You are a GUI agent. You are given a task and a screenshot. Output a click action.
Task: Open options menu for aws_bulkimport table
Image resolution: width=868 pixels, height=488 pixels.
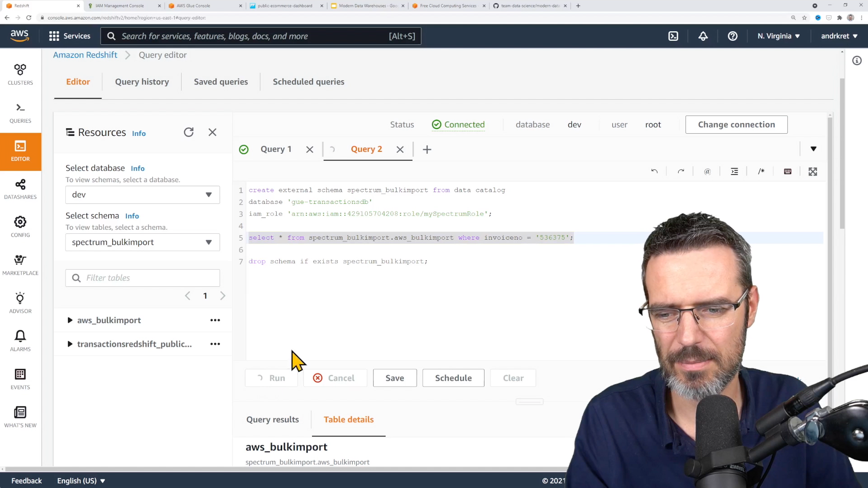(215, 320)
